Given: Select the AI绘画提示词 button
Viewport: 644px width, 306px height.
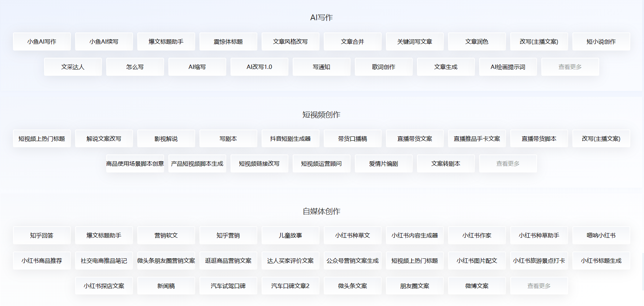Looking at the screenshot, I should [508, 67].
